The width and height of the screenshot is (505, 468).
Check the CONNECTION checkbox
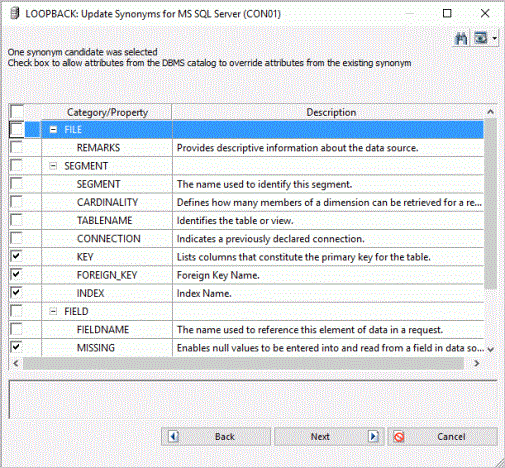click(x=17, y=238)
